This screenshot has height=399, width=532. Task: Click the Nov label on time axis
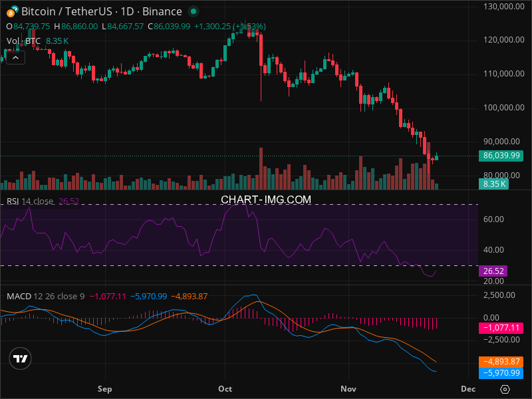[x=348, y=388]
